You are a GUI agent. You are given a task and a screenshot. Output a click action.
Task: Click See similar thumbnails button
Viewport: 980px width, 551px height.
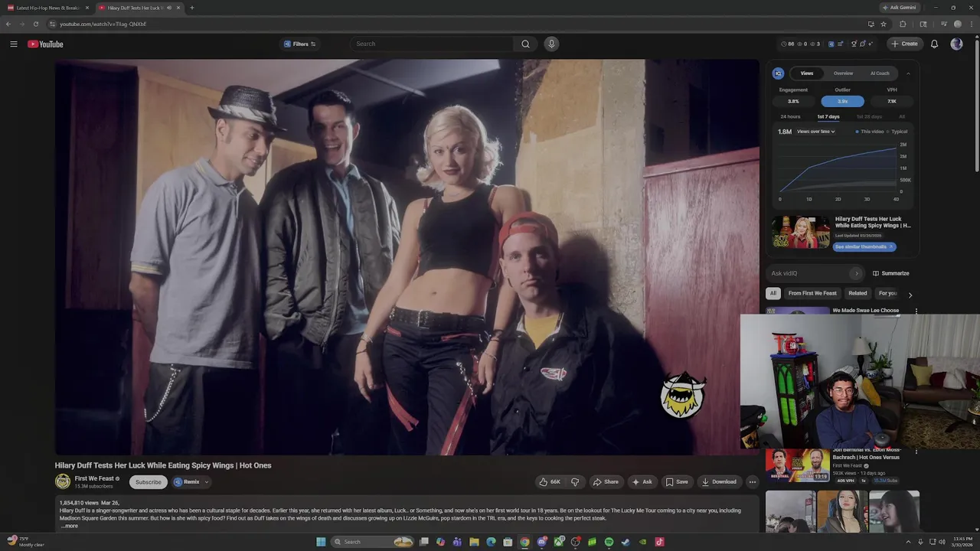864,246
